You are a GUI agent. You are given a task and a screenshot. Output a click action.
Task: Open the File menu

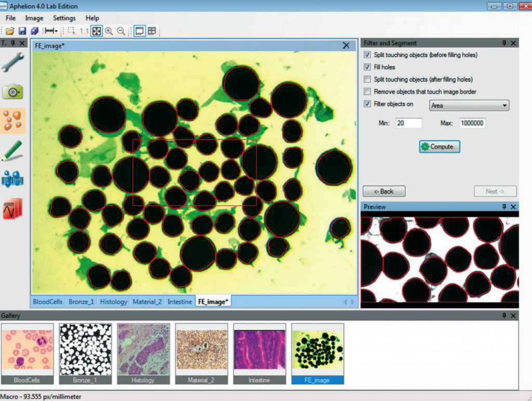point(10,18)
